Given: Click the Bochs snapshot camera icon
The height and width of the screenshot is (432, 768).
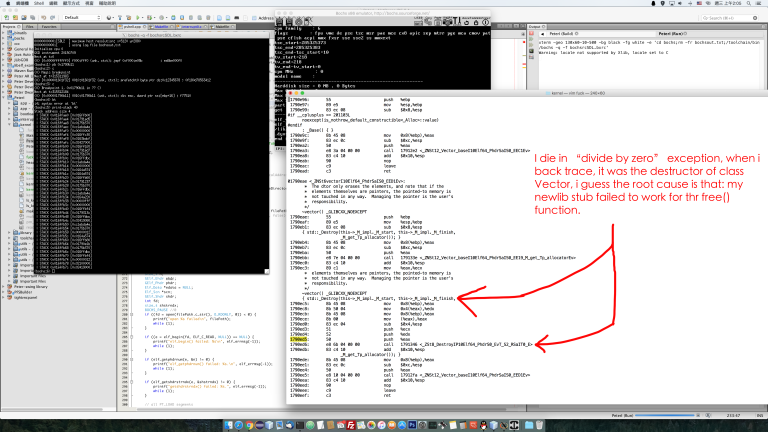Looking at the screenshot, I should (448, 22).
